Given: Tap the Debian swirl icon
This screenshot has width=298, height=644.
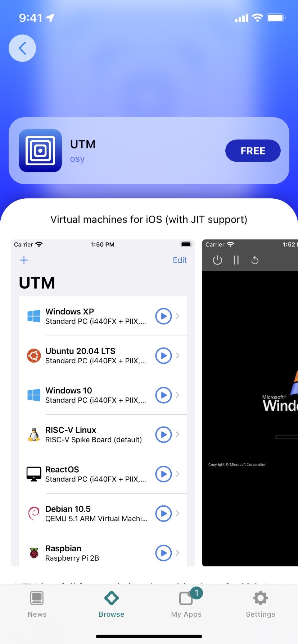Looking at the screenshot, I should (x=34, y=514).
